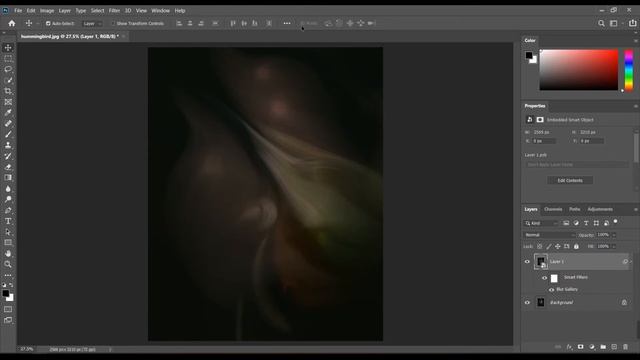Toggle filter for pixel layers icon

click(566, 223)
